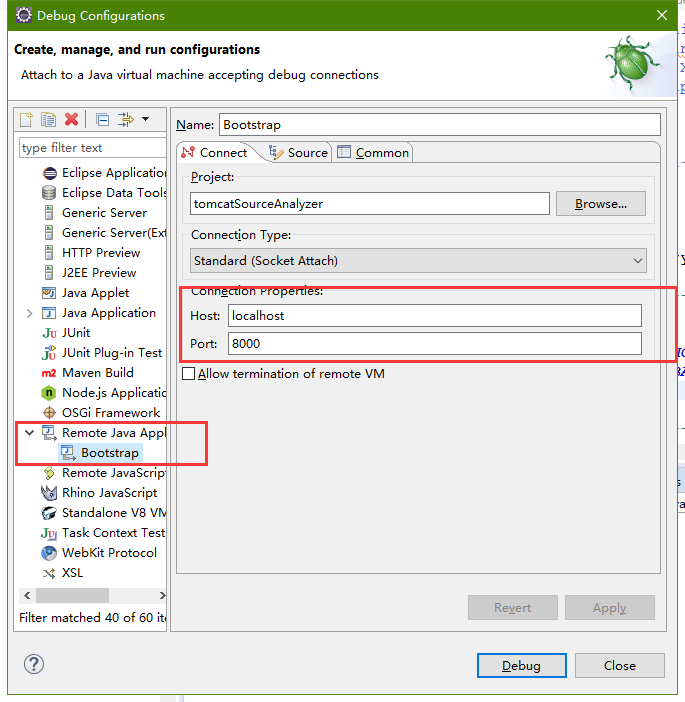Click the Generic Server icon

coord(49,213)
